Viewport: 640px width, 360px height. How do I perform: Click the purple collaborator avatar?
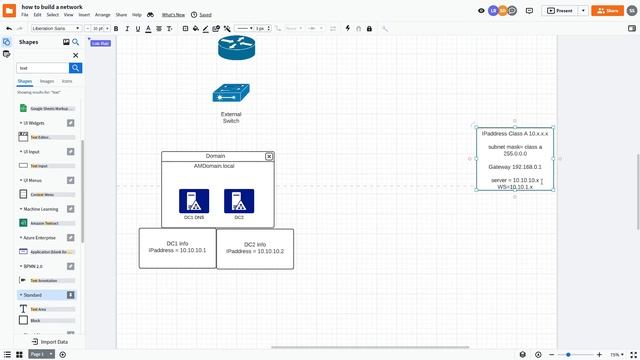click(x=493, y=11)
